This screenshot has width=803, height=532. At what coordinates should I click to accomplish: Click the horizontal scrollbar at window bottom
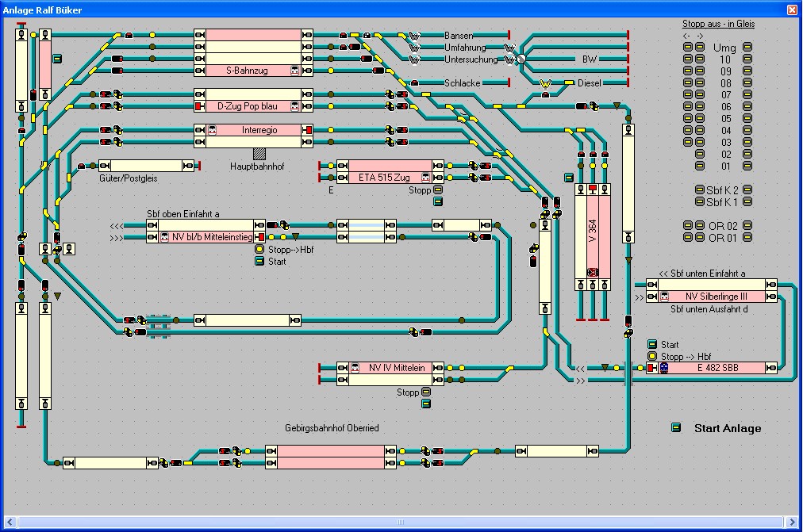tap(397, 522)
